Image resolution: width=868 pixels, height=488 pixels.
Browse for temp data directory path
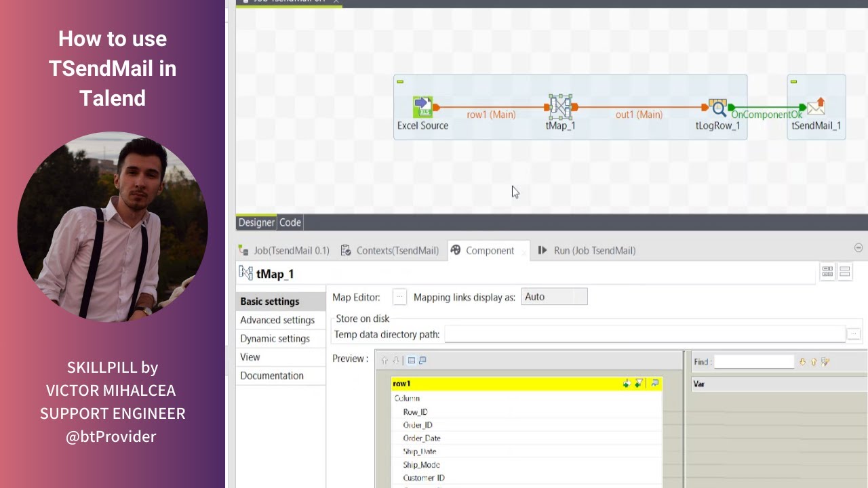point(854,334)
